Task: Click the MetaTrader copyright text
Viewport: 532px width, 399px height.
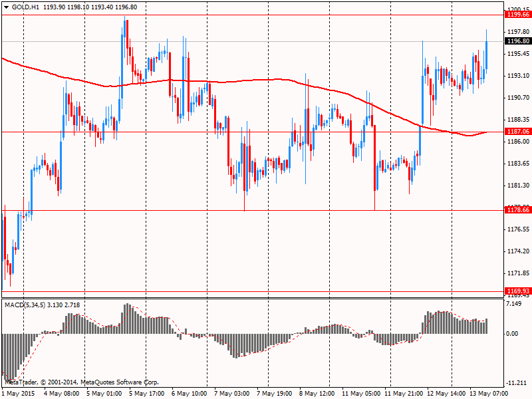Action: [81, 382]
